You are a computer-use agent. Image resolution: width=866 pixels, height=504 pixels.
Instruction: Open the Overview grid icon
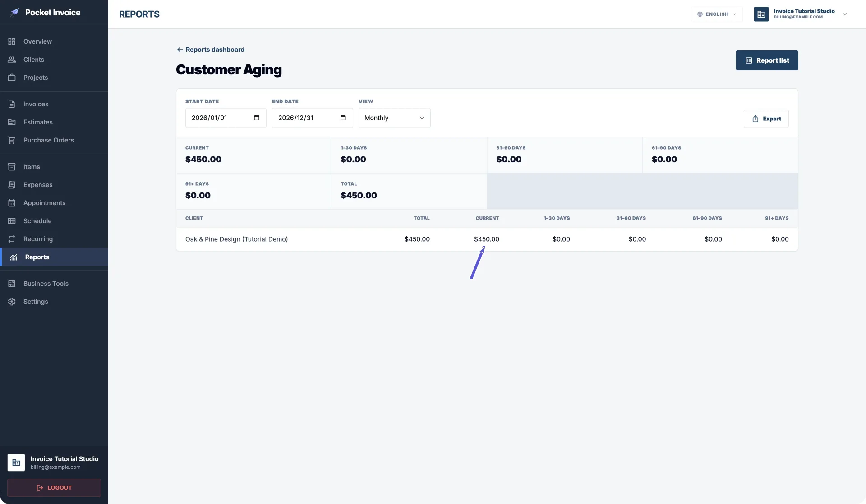click(x=12, y=41)
